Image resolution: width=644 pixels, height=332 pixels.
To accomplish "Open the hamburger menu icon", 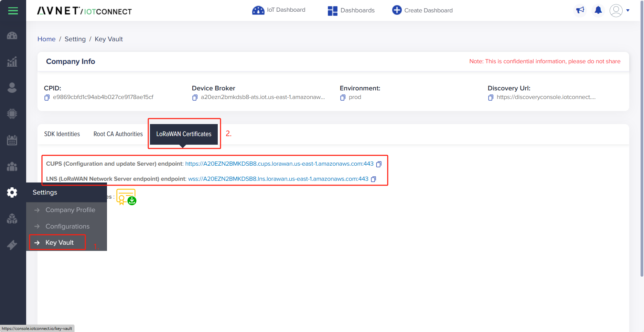I will coord(13,11).
